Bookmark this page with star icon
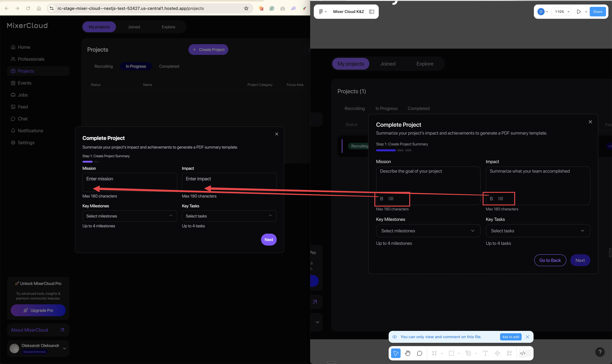The height and width of the screenshot is (364, 612). coord(246,8)
